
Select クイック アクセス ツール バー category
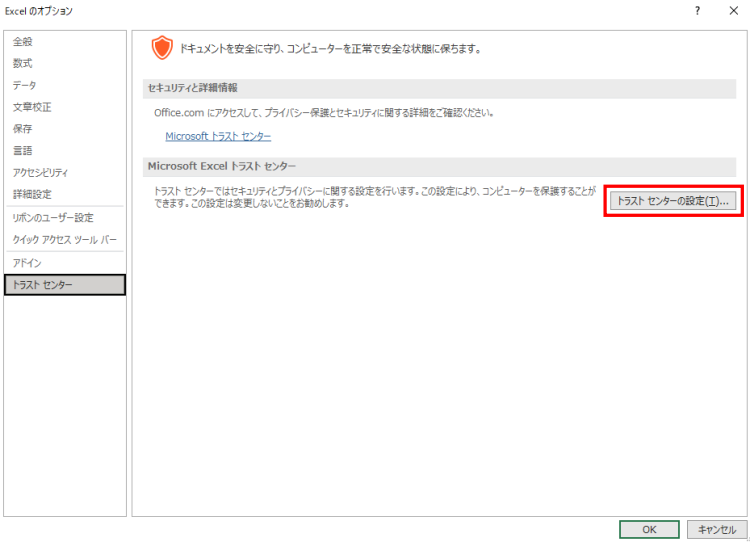click(x=64, y=240)
